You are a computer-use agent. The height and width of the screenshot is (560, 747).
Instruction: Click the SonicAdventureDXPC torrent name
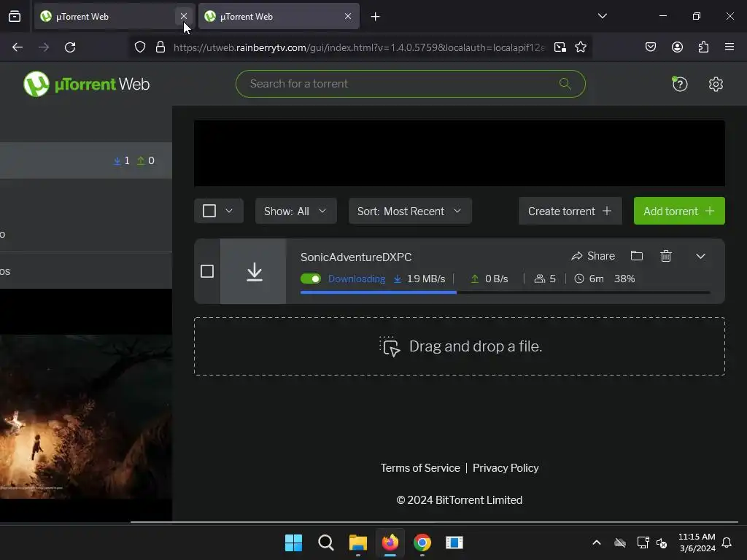coord(356,257)
